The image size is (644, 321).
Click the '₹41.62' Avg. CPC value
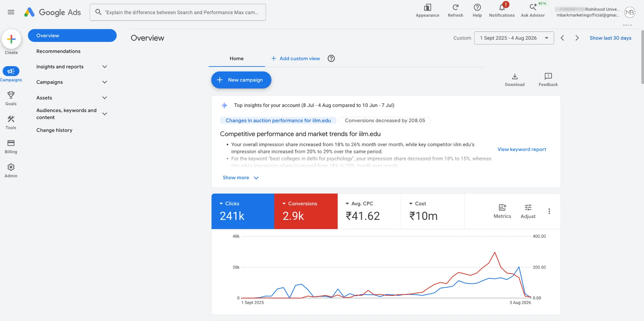point(363,216)
